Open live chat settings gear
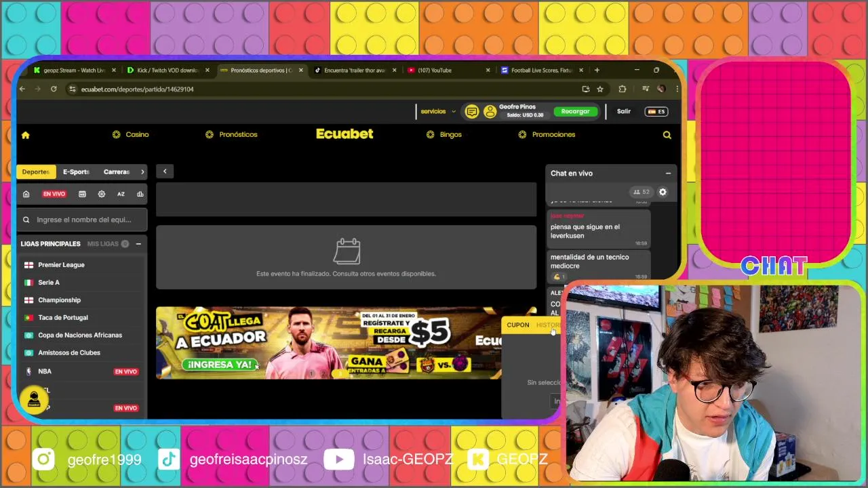This screenshot has width=868, height=488. coord(663,192)
